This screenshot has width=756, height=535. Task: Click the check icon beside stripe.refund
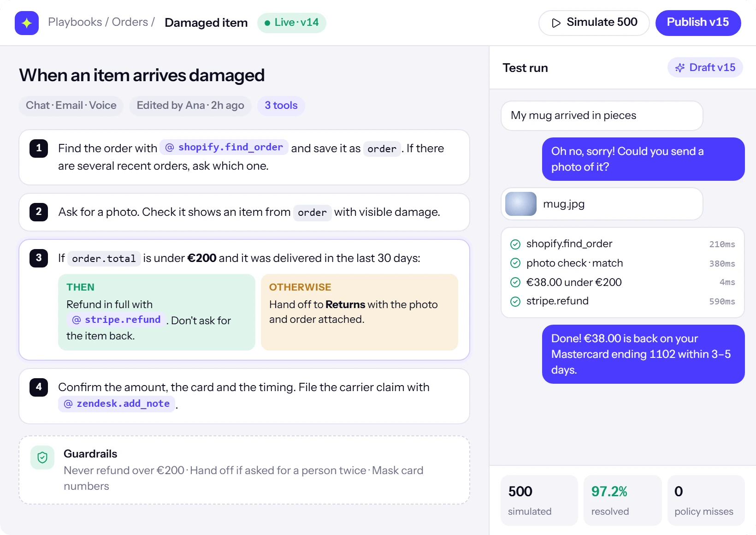(x=515, y=302)
